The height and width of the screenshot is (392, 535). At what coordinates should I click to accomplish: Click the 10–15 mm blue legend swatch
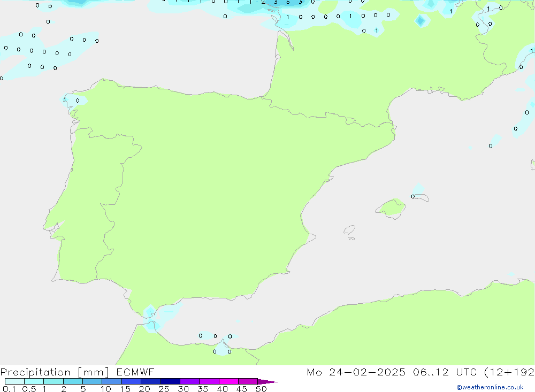coord(112,381)
